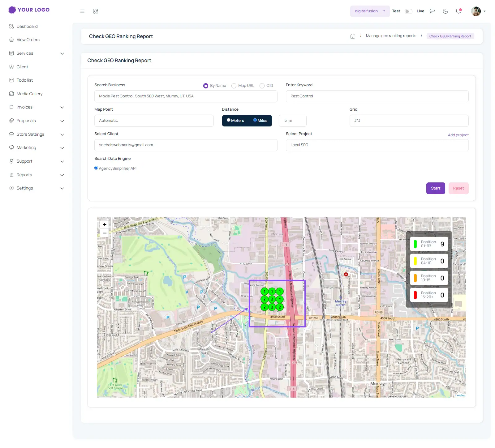This screenshot has width=495, height=448.
Task: Click the Marketing megaphone icon
Action: point(11,147)
